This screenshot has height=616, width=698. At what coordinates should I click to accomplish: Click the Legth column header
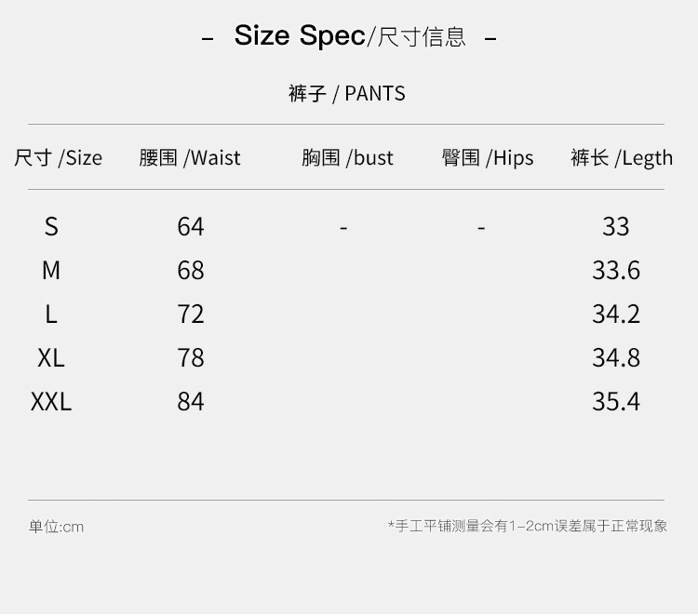(622, 157)
